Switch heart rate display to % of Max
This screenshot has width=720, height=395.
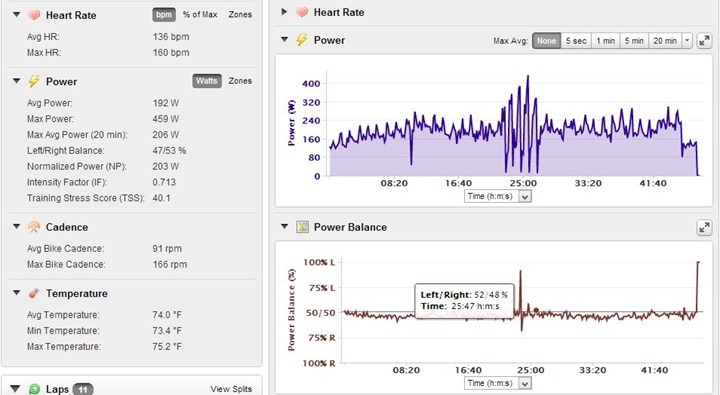click(200, 15)
